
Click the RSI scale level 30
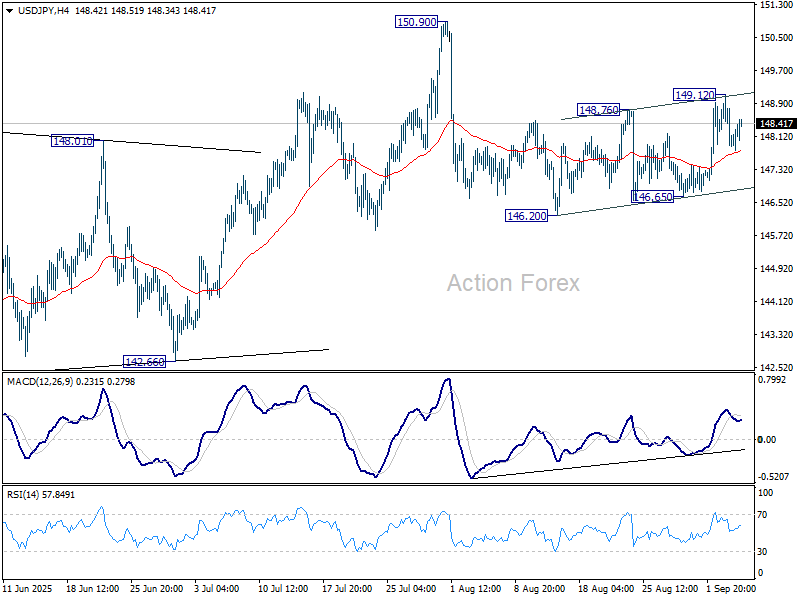[762, 552]
